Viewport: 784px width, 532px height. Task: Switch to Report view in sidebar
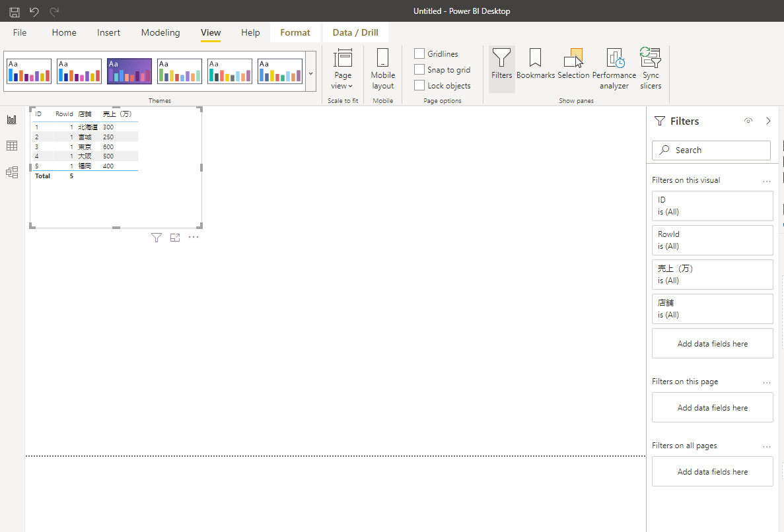pos(12,120)
